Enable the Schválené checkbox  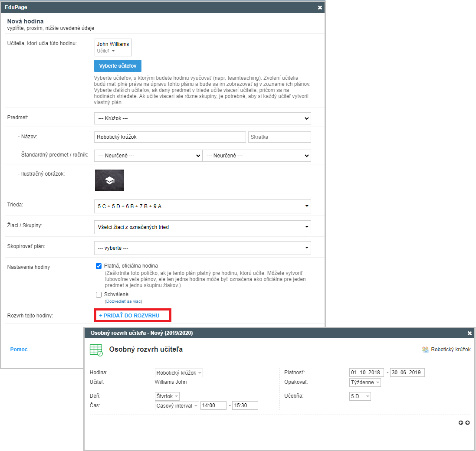(x=98, y=294)
